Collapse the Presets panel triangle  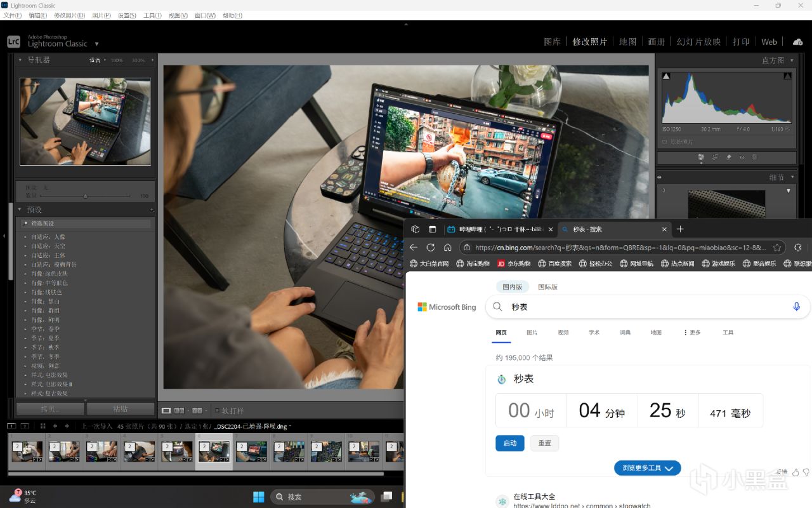point(20,210)
